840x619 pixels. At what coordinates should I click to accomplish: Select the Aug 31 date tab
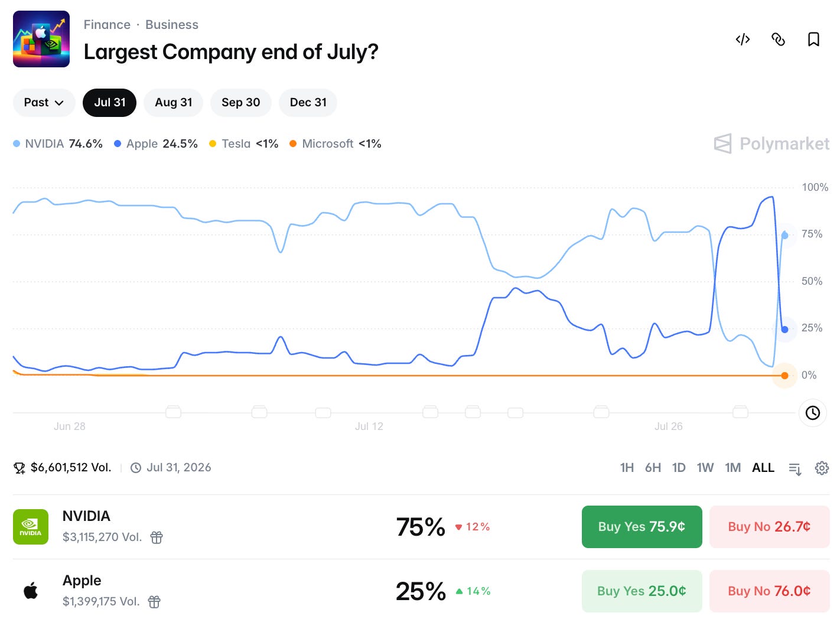(x=173, y=103)
